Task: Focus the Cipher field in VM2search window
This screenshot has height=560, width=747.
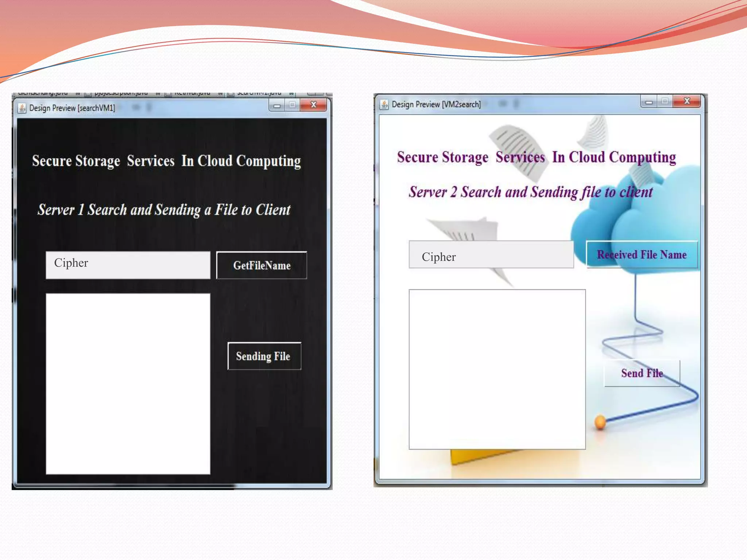Action: (491, 255)
